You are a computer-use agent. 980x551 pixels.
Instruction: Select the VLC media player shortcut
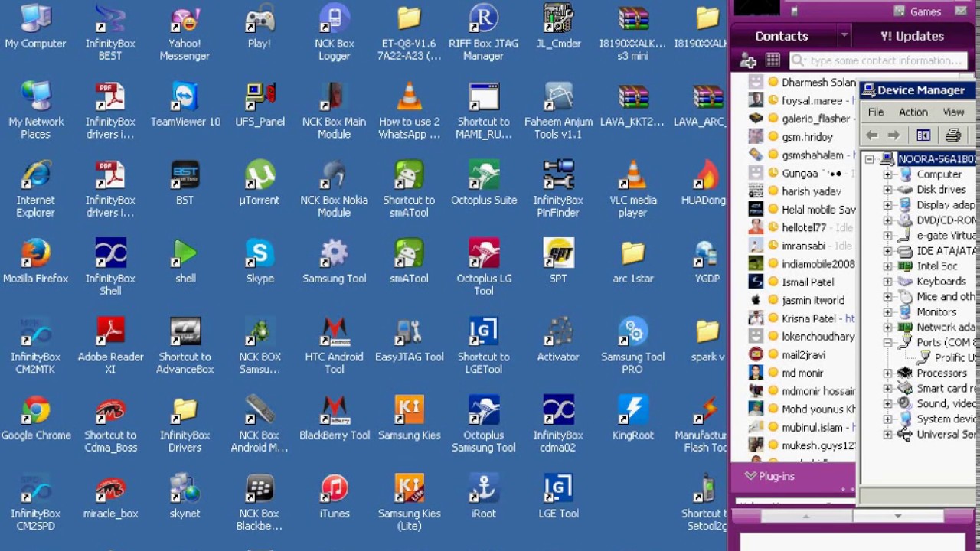pyautogui.click(x=633, y=188)
